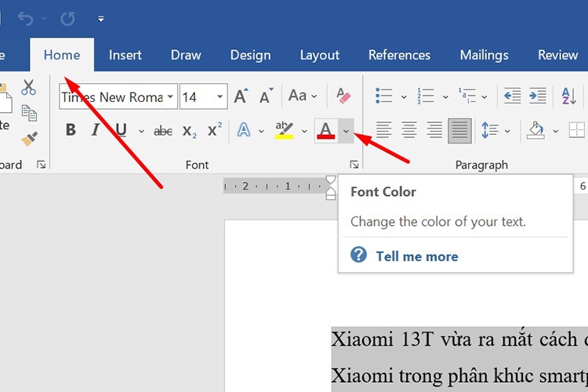Decrease font size with small A icon
This screenshot has height=392, width=588.
(267, 96)
